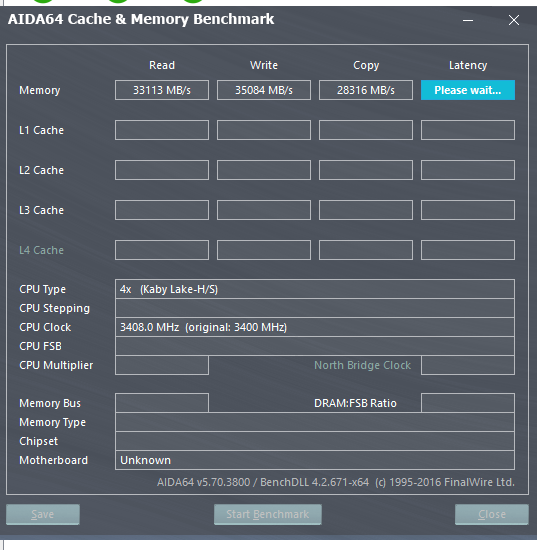Click the Save button

point(43,514)
